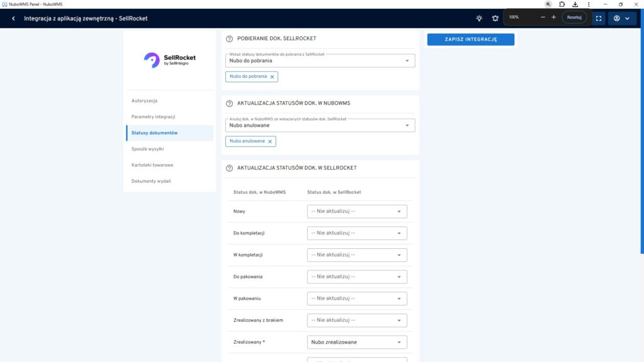Open browser extensions puzzle icon

click(562, 4)
